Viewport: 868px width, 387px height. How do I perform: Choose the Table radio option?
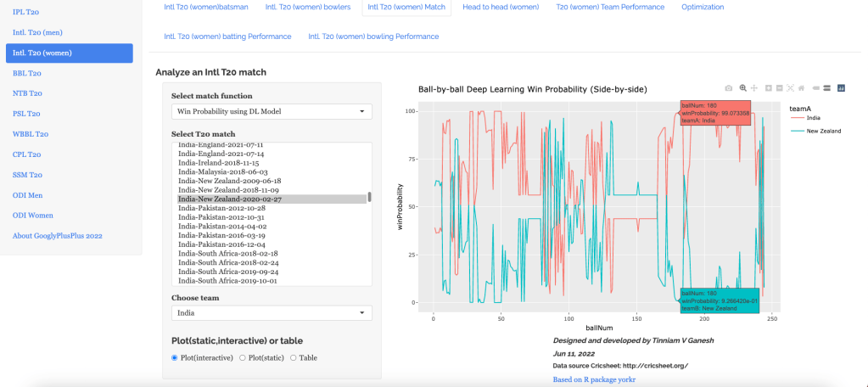[x=294, y=358]
